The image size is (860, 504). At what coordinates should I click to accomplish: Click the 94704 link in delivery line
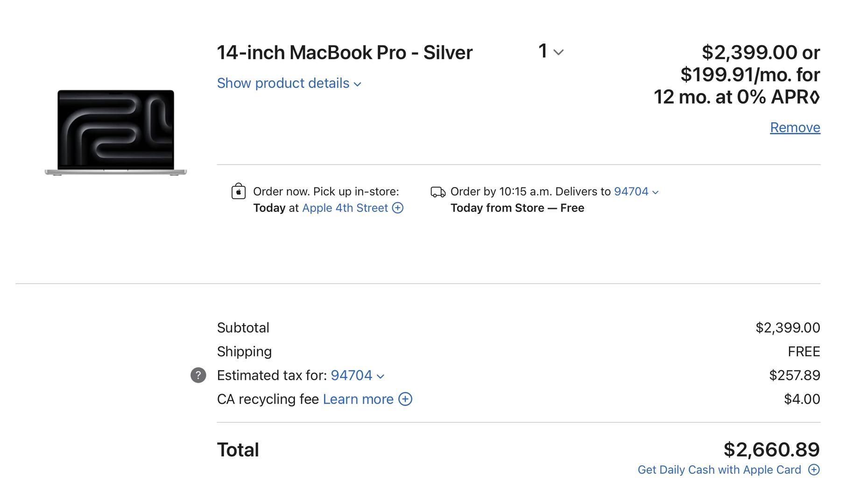point(631,191)
